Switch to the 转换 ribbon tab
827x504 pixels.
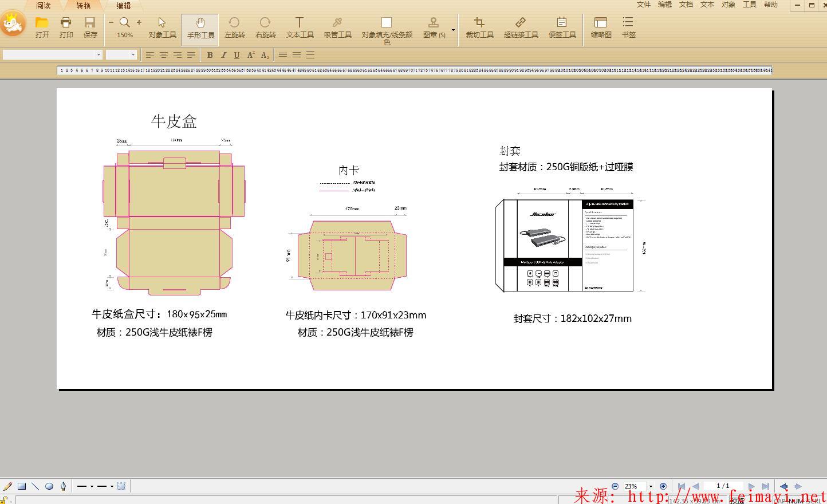[82, 6]
